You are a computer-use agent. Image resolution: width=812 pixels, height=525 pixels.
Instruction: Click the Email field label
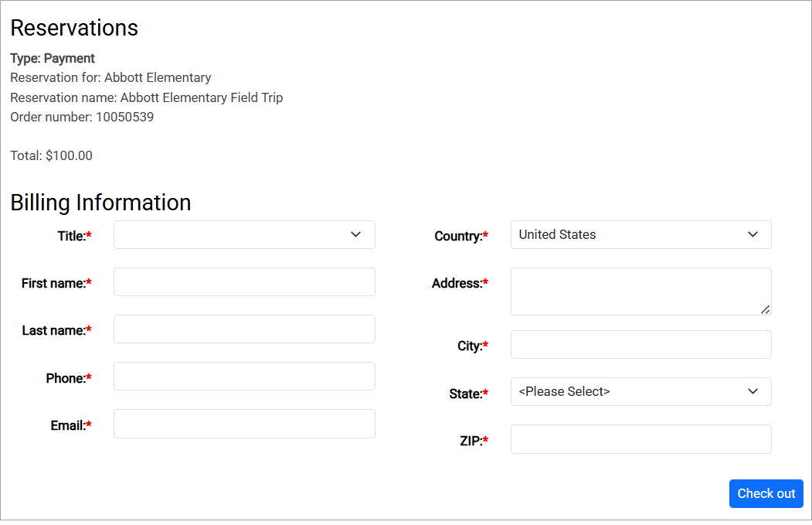coord(67,425)
